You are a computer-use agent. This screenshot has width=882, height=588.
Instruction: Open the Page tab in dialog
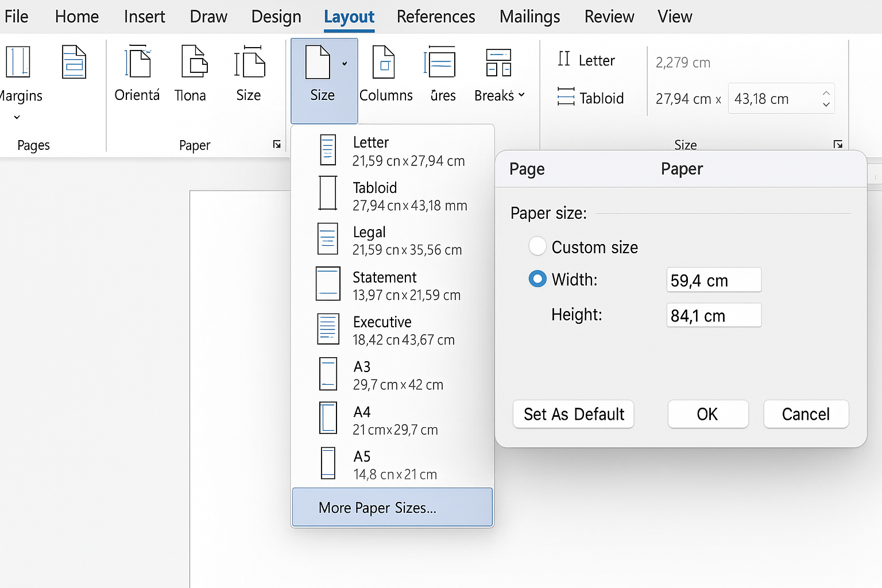pyautogui.click(x=527, y=169)
